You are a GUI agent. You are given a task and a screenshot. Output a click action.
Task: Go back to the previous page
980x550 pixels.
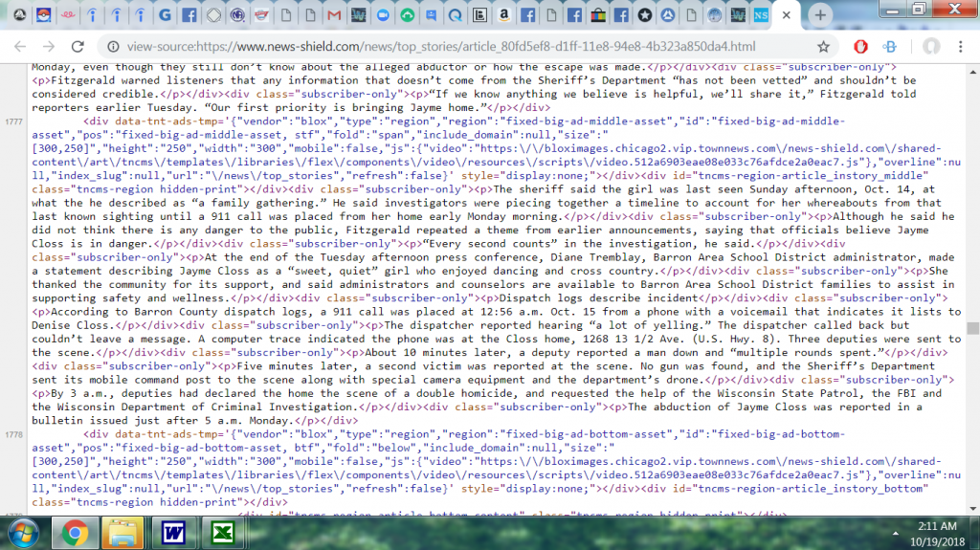(19, 46)
